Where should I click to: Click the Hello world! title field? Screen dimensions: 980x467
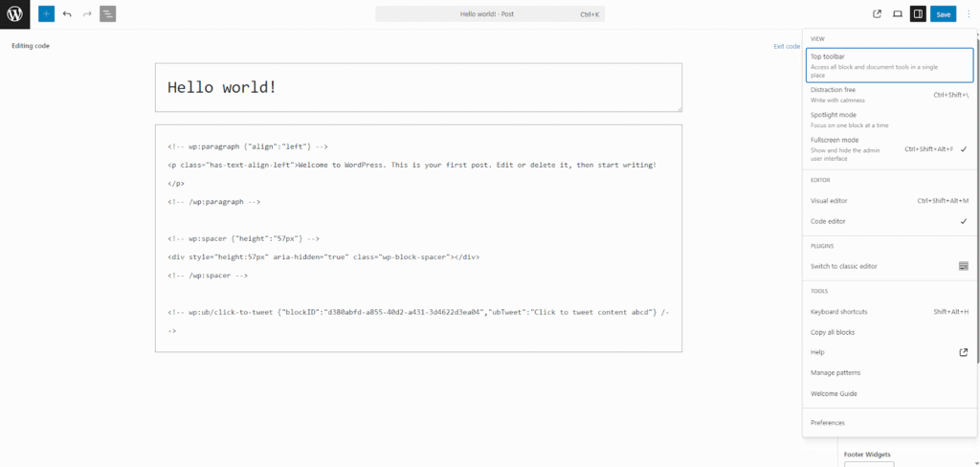click(418, 87)
